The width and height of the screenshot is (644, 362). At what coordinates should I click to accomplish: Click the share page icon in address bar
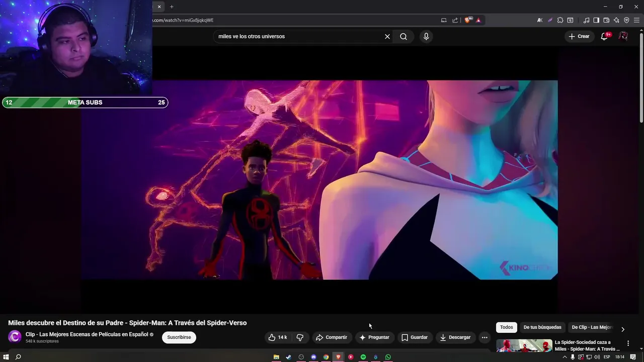[x=455, y=20]
